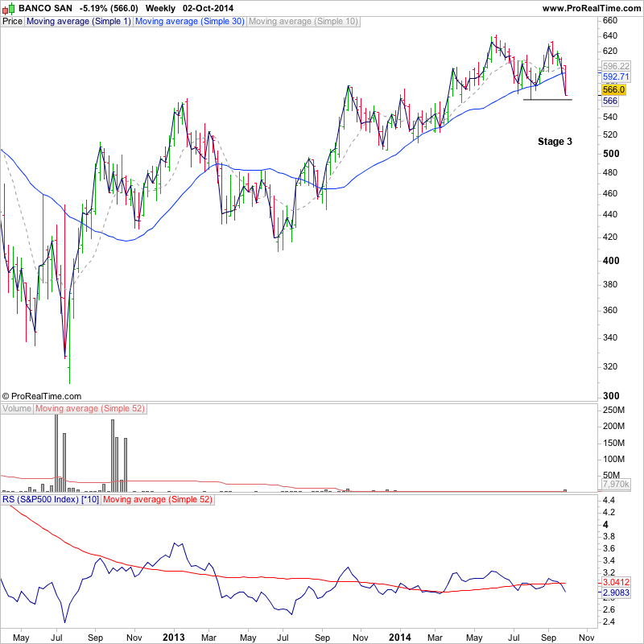Open Moving average (Simple 52) in RS panel
Screen dimensions: 644x644
[x=158, y=499]
